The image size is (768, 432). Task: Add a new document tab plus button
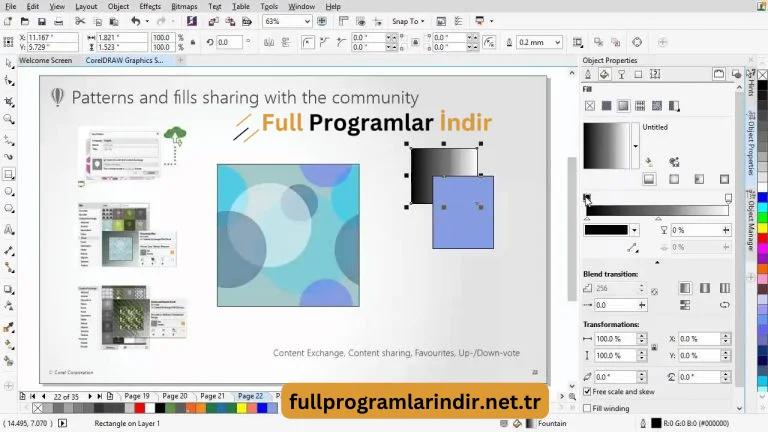[x=180, y=60]
